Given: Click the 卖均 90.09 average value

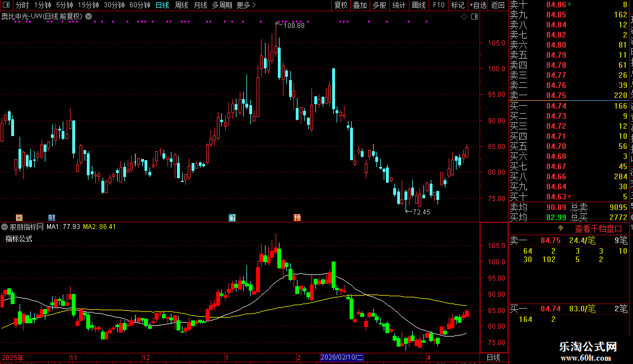Looking at the screenshot, I should coord(556,207).
